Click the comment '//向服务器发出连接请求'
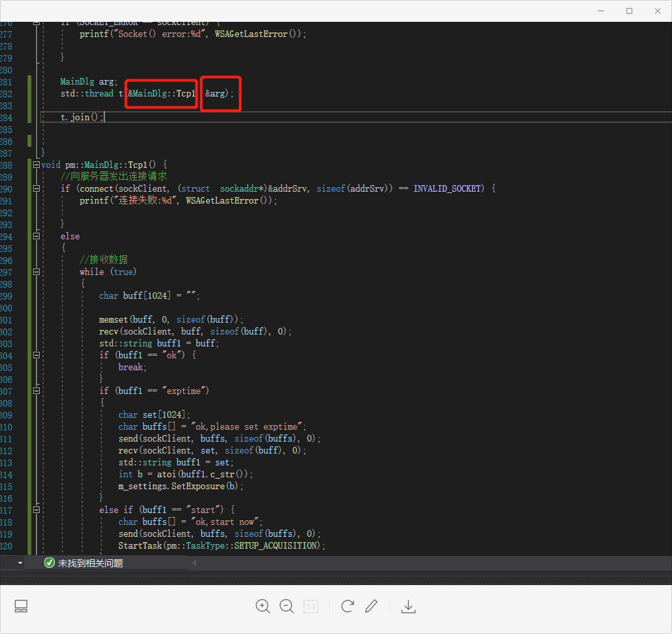672x634 pixels. 114,176
